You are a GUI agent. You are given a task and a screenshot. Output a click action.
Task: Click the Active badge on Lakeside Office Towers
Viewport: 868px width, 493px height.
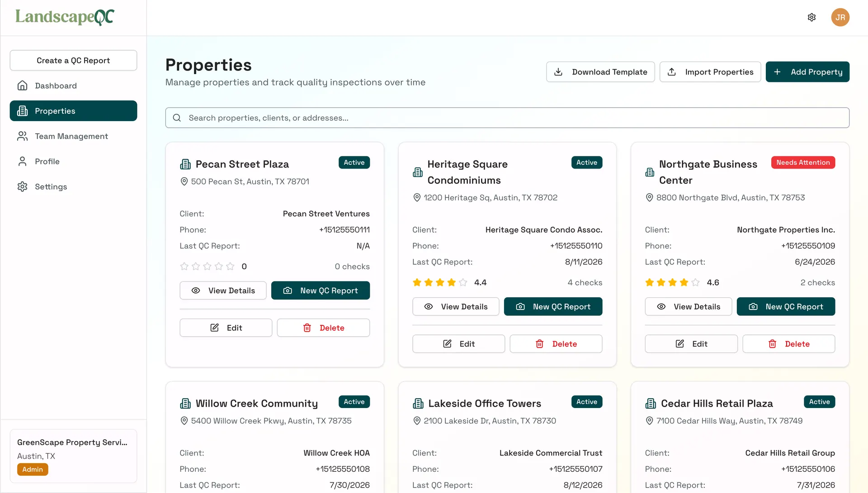587,402
